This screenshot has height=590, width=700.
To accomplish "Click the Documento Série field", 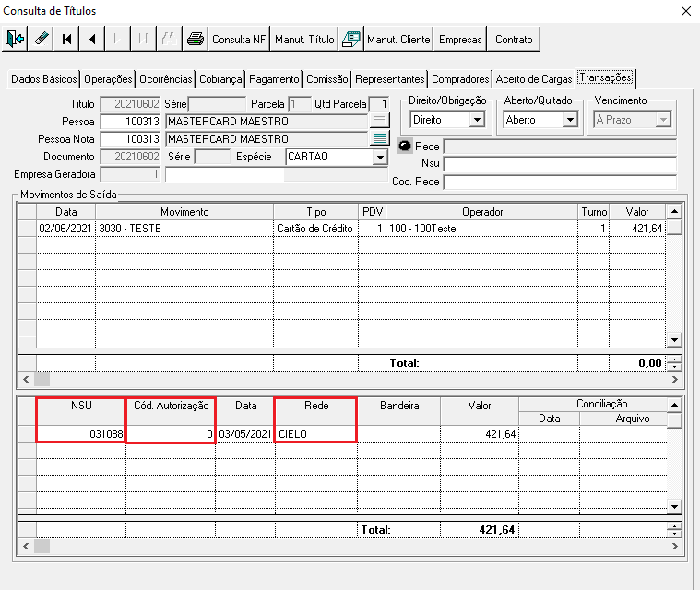I will [x=212, y=157].
